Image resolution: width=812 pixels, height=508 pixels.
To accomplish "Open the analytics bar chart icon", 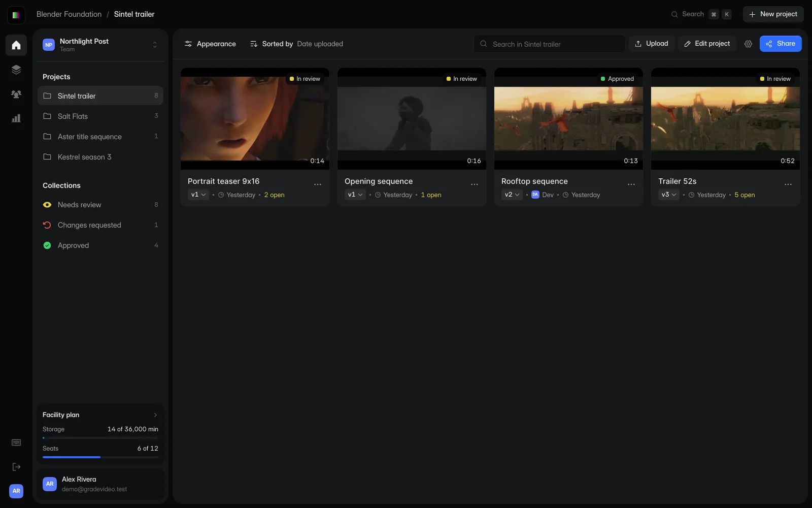I will coord(16,118).
